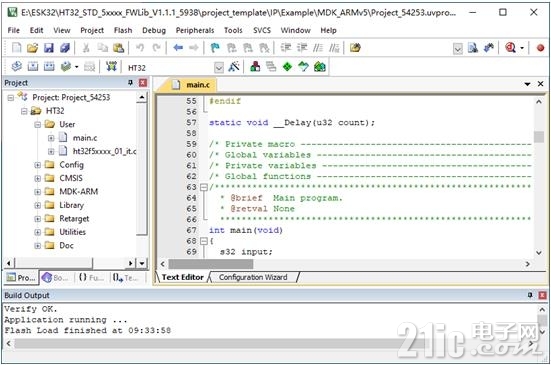Expand the Config folder

click(x=38, y=165)
